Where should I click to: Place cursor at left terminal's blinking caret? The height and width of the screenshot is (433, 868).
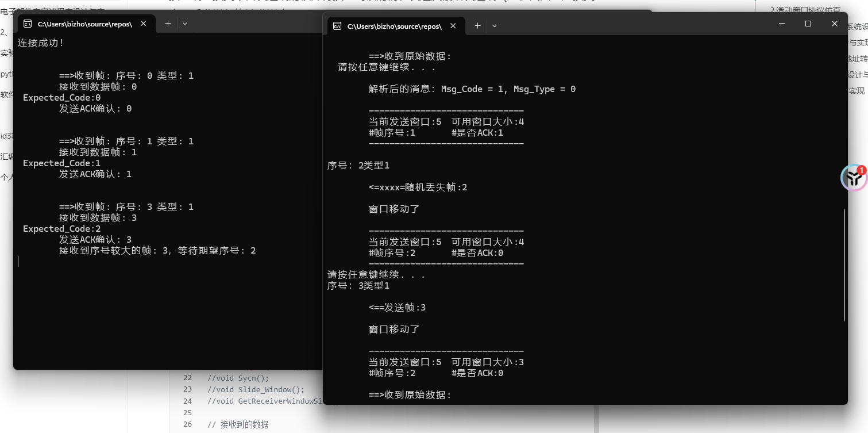(18, 260)
